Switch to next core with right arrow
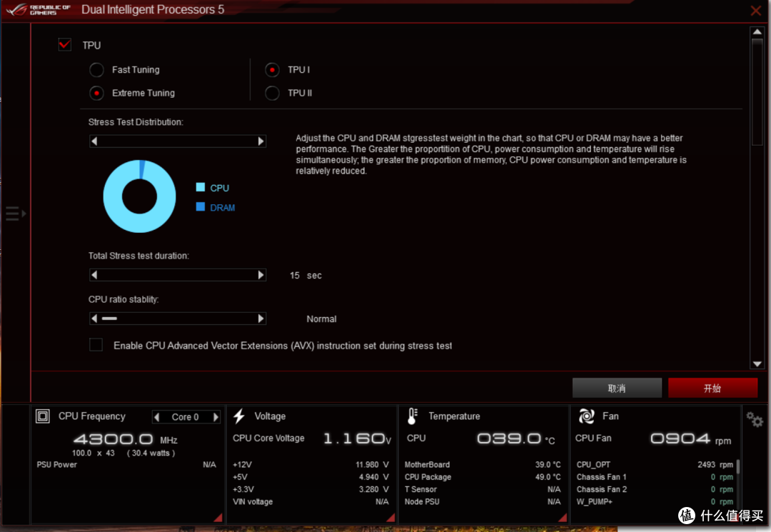Image resolution: width=771 pixels, height=532 pixels. (x=216, y=417)
